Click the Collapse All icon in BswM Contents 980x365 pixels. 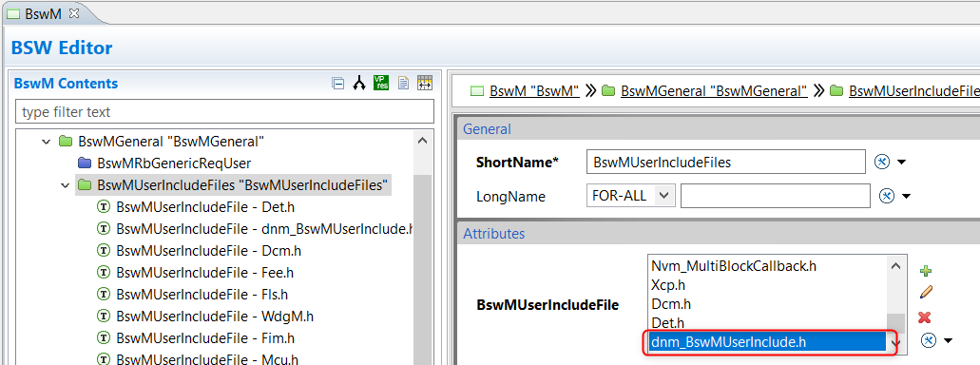pyautogui.click(x=338, y=83)
